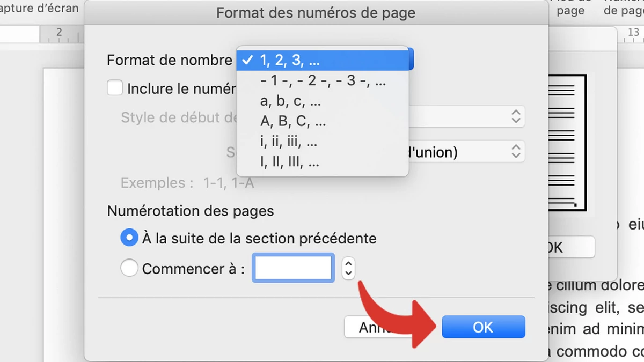This screenshot has height=362, width=644.
Task: Open the separator dropdown showing "d'union)"
Action: (516, 152)
